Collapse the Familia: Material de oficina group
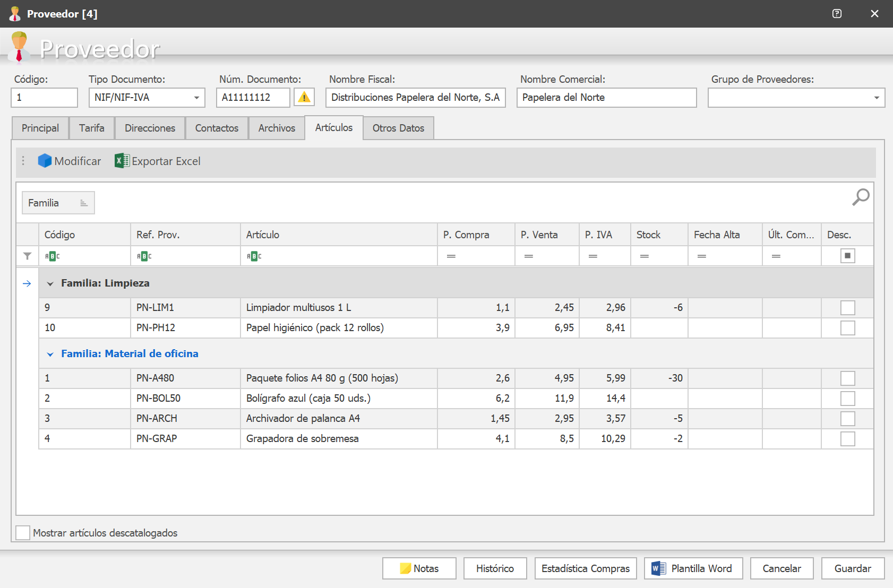 50,354
